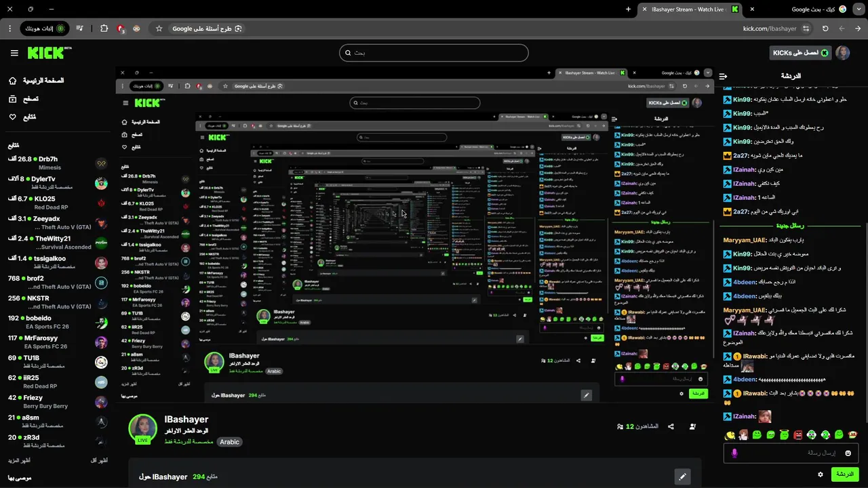Click the احصل على KICKs button
Screen dimensions: 868x488
pos(800,53)
